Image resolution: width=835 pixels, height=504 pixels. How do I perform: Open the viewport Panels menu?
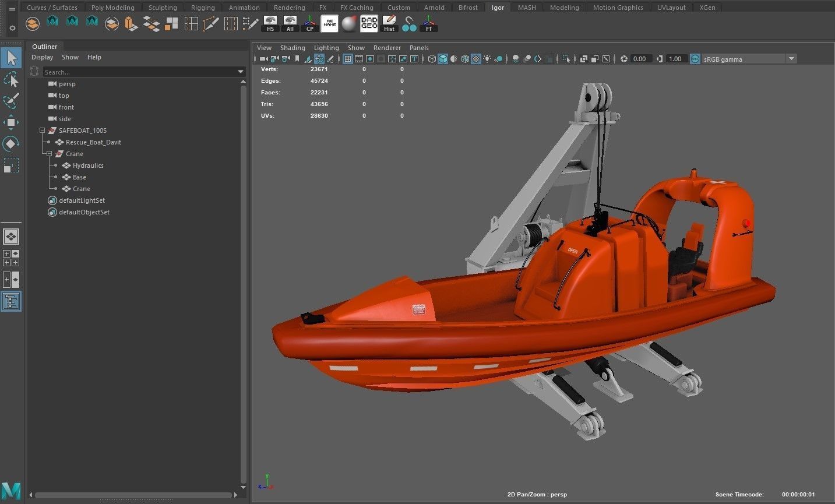[x=419, y=48]
